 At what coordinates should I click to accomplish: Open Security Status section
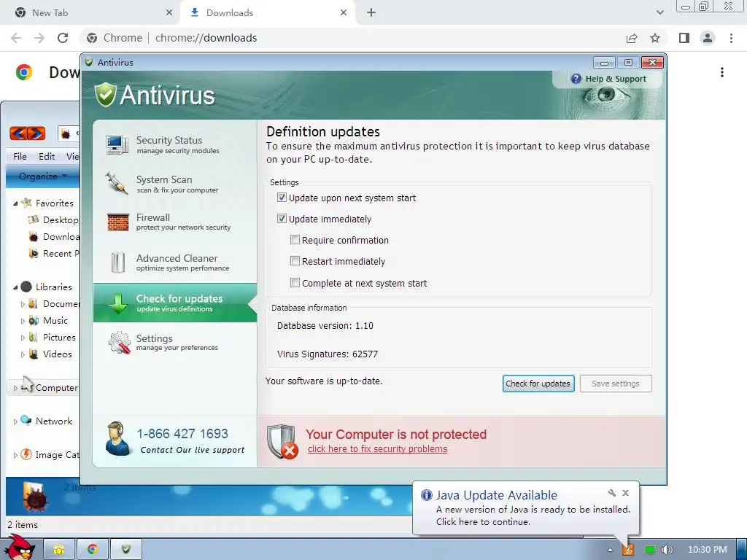pos(175,145)
